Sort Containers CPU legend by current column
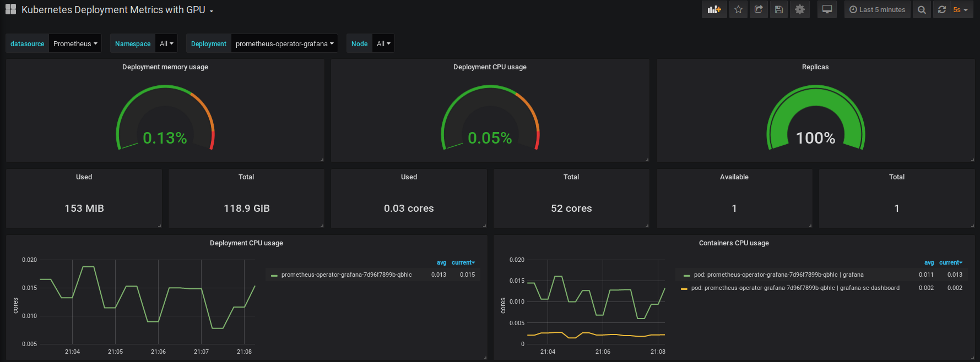The width and height of the screenshot is (980, 362). point(951,262)
